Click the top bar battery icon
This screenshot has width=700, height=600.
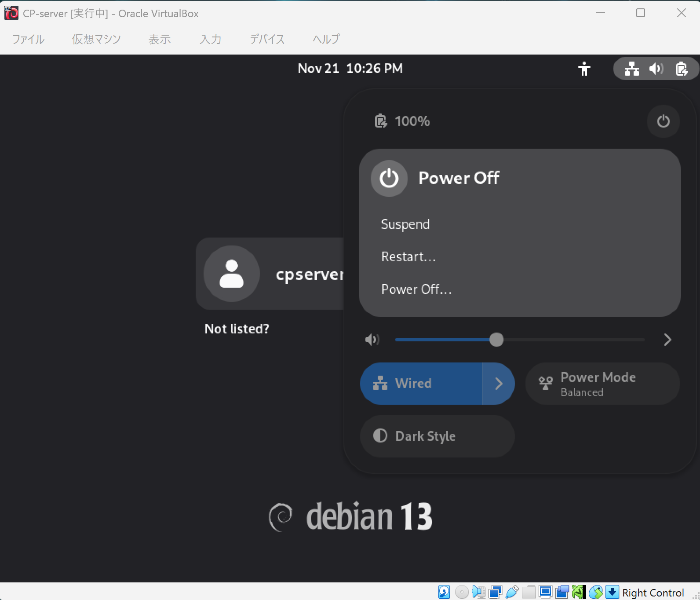tap(681, 69)
